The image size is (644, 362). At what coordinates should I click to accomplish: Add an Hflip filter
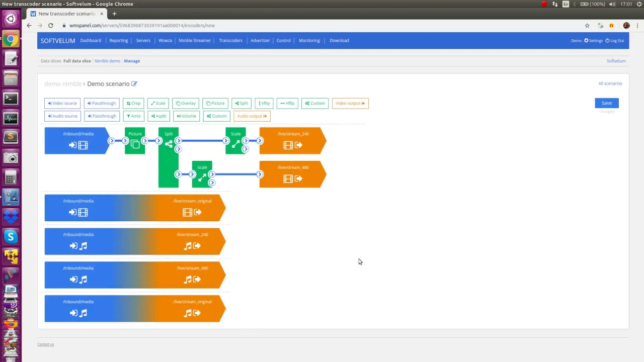[287, 103]
